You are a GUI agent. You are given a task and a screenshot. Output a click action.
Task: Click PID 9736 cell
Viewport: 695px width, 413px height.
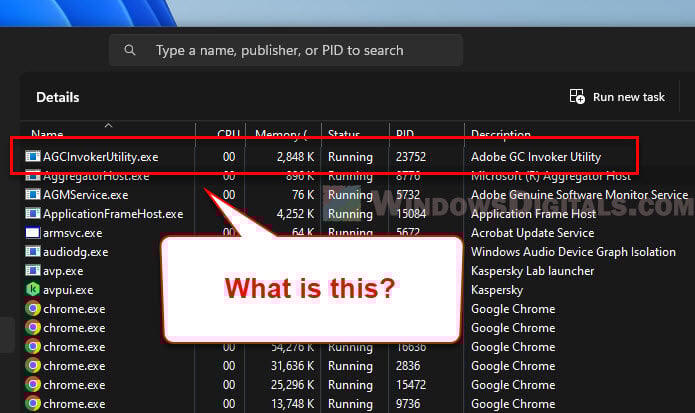tap(408, 404)
